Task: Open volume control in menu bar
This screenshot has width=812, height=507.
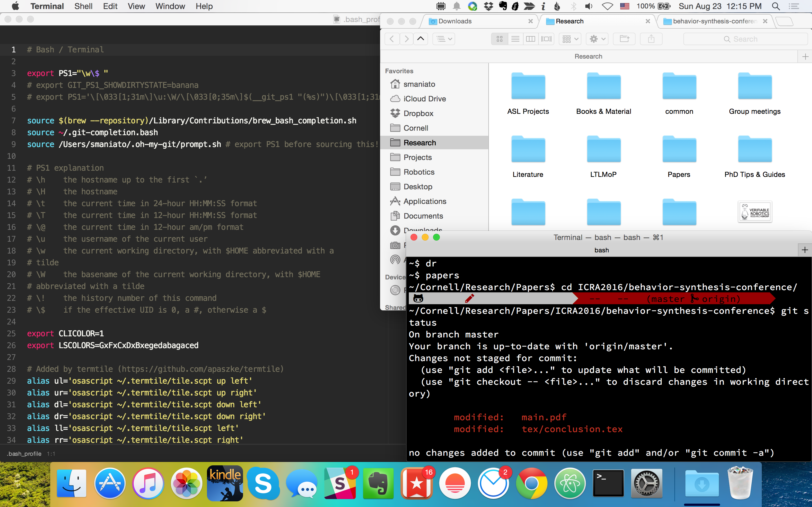Action: point(589,6)
